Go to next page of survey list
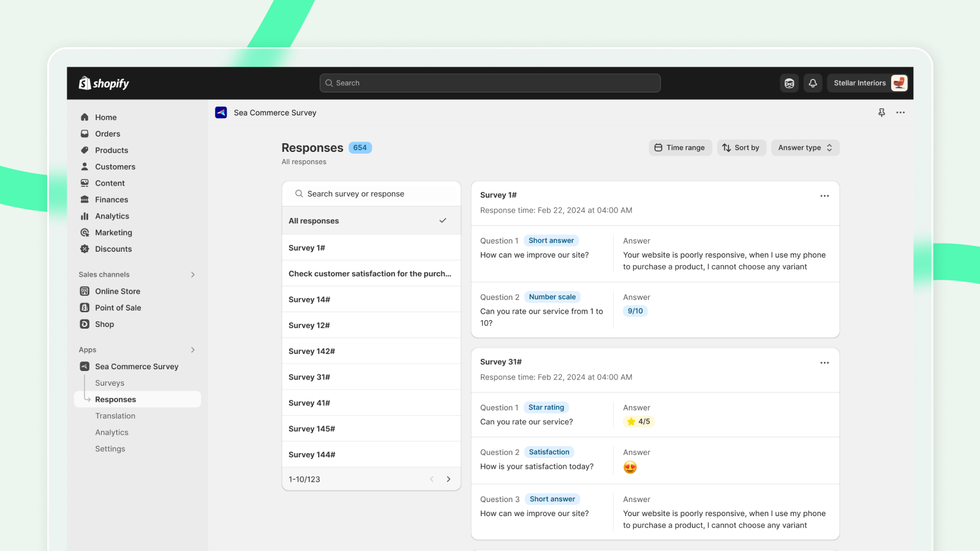Viewport: 980px width, 551px height. [448, 479]
